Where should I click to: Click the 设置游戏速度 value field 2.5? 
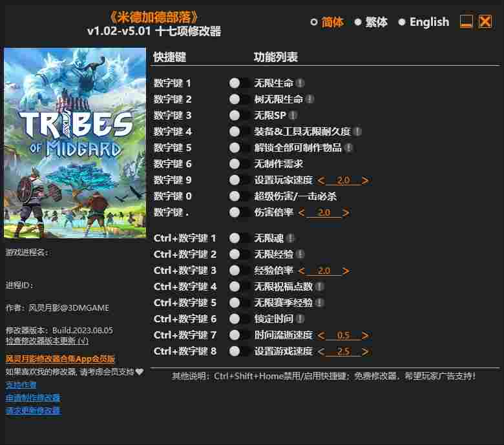[x=343, y=351]
